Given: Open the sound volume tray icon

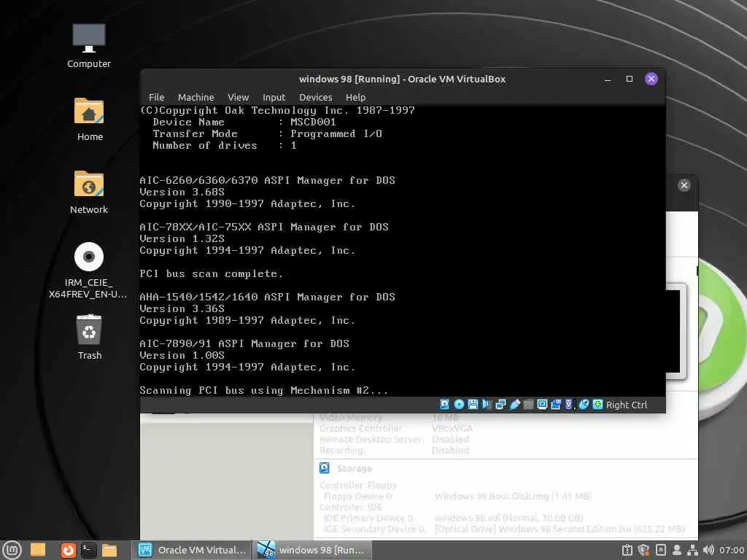Looking at the screenshot, I should coord(708,550).
